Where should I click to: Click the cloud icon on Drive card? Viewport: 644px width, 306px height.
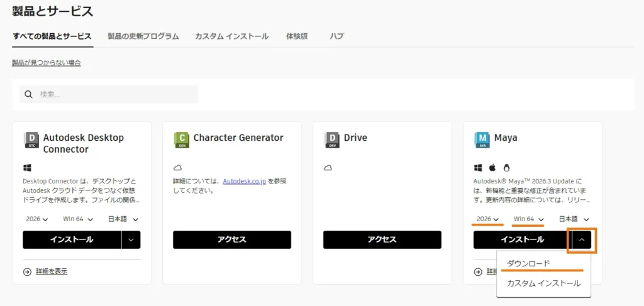pyautogui.click(x=328, y=168)
